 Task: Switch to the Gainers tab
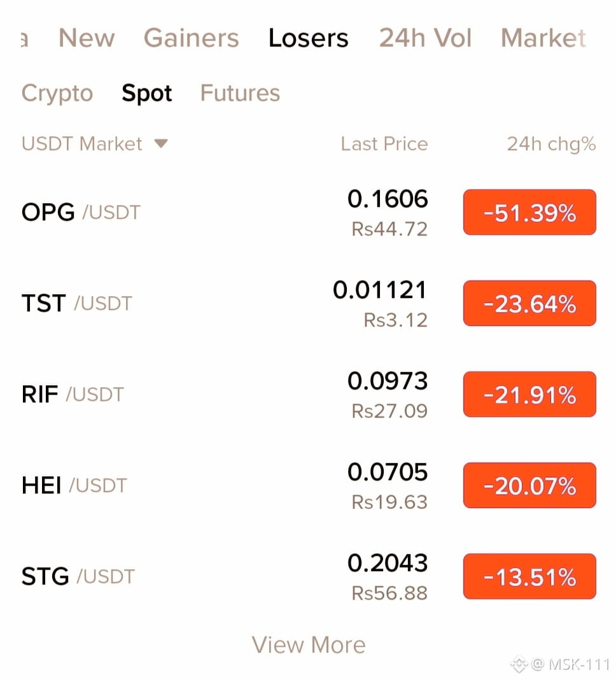click(x=191, y=38)
